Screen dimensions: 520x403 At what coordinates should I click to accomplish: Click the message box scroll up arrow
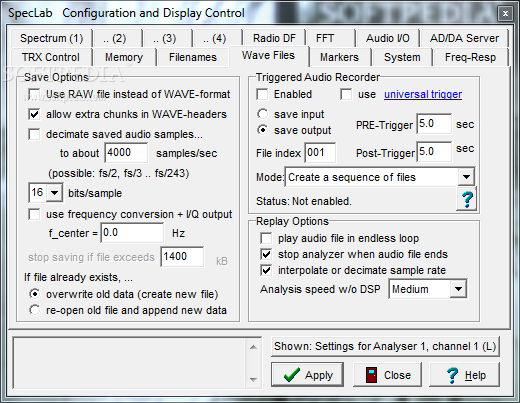point(253,347)
